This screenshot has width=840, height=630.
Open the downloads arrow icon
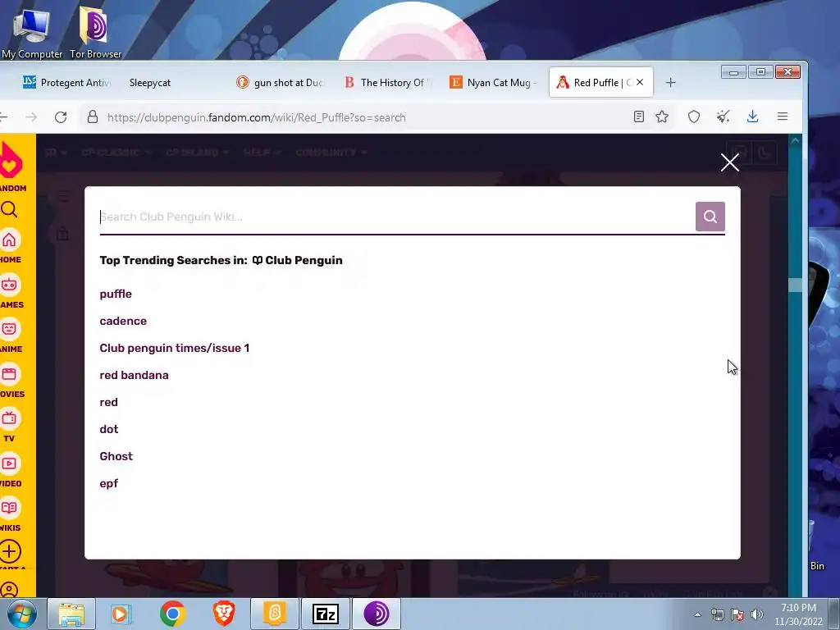[753, 116]
